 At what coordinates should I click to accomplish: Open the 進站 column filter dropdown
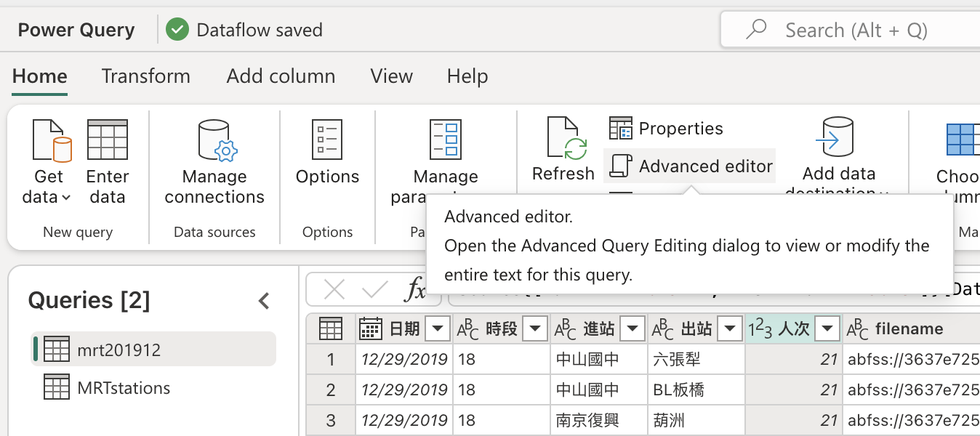tap(632, 329)
